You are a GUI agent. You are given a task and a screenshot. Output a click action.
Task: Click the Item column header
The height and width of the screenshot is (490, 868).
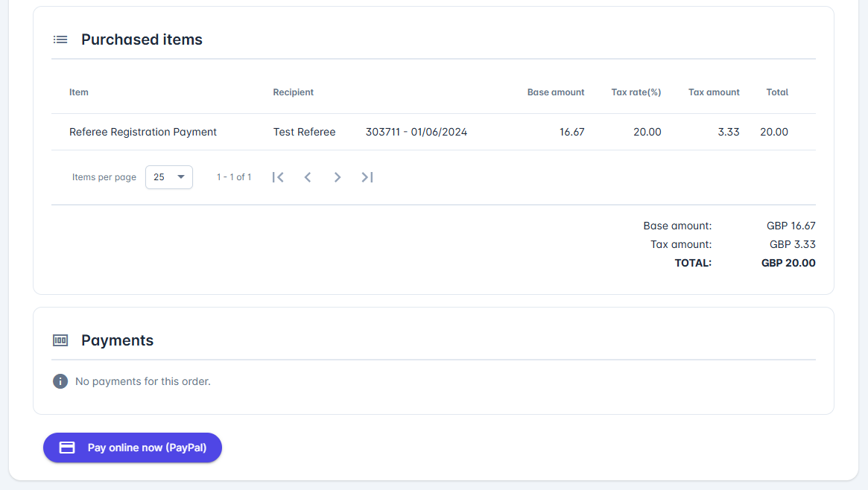(79, 92)
